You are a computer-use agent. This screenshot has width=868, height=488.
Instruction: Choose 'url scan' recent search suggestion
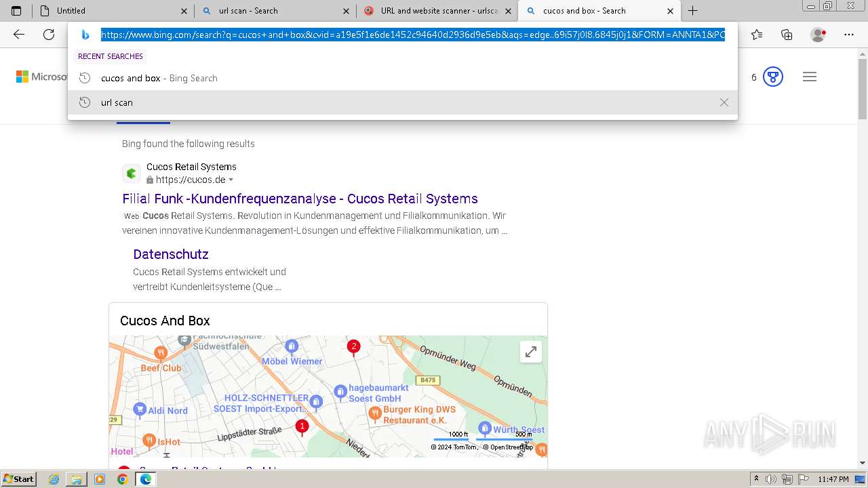click(x=403, y=102)
